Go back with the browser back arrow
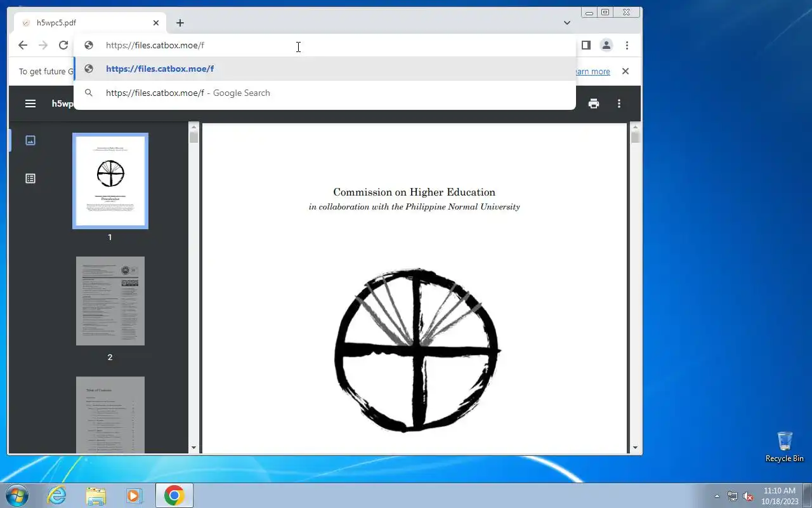Screen dimensions: 812x508 23,45
